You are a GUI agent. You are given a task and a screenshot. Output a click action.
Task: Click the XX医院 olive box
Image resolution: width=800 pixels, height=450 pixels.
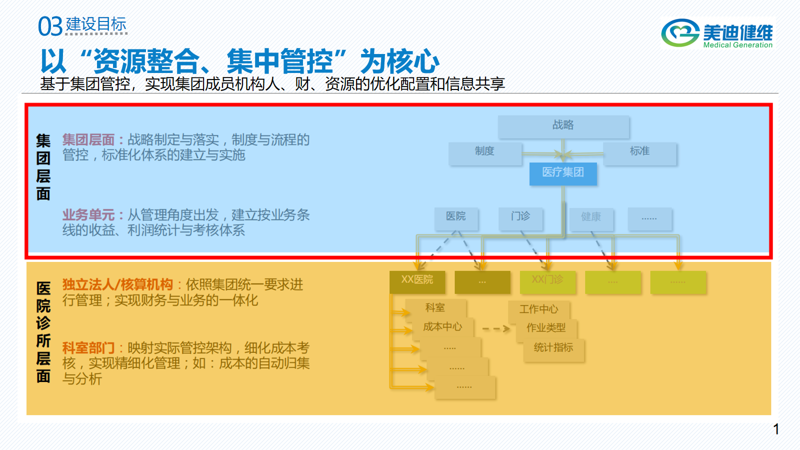pyautogui.click(x=417, y=281)
